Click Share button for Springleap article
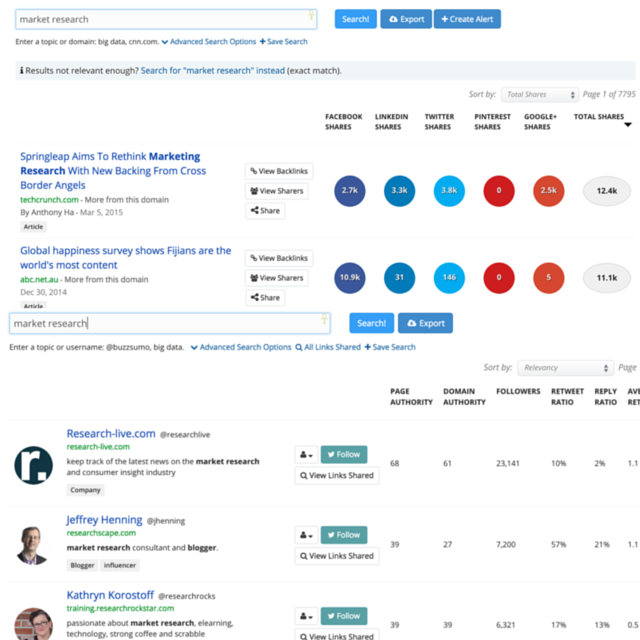The width and height of the screenshot is (640, 640). pyautogui.click(x=265, y=211)
